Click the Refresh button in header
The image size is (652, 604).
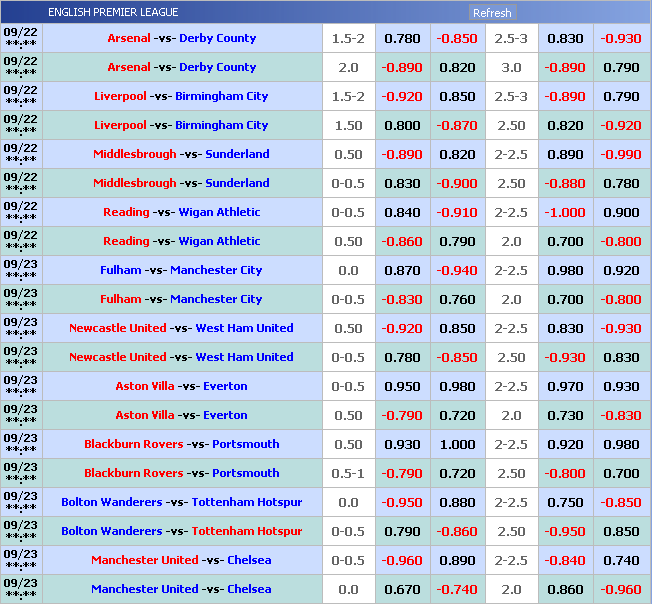(x=492, y=13)
